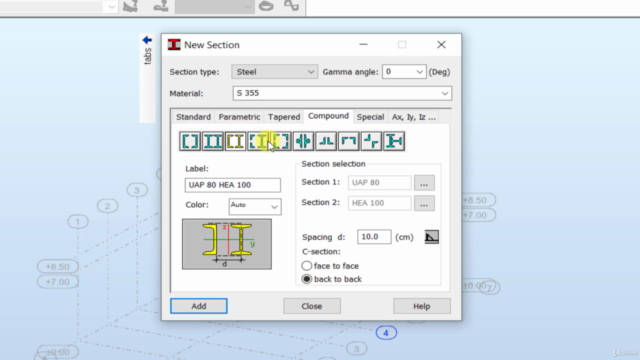Open the gray toolbar combo box
Image resolution: width=640 pixels, height=360 pixels.
tap(214, 7)
